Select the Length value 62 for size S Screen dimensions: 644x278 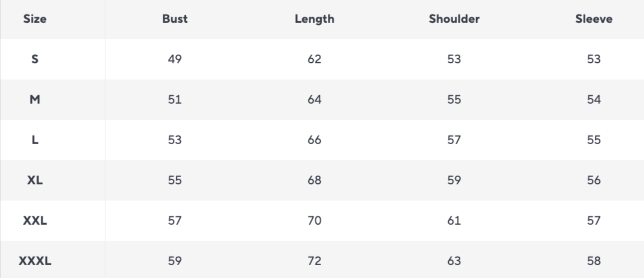tap(314, 59)
